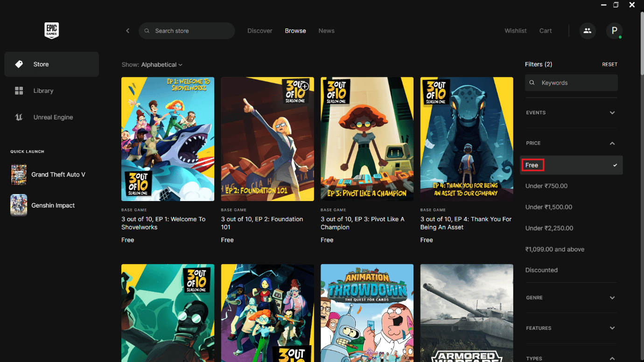This screenshot has width=644, height=362.
Task: Click the Library grid icon
Action: click(x=19, y=91)
